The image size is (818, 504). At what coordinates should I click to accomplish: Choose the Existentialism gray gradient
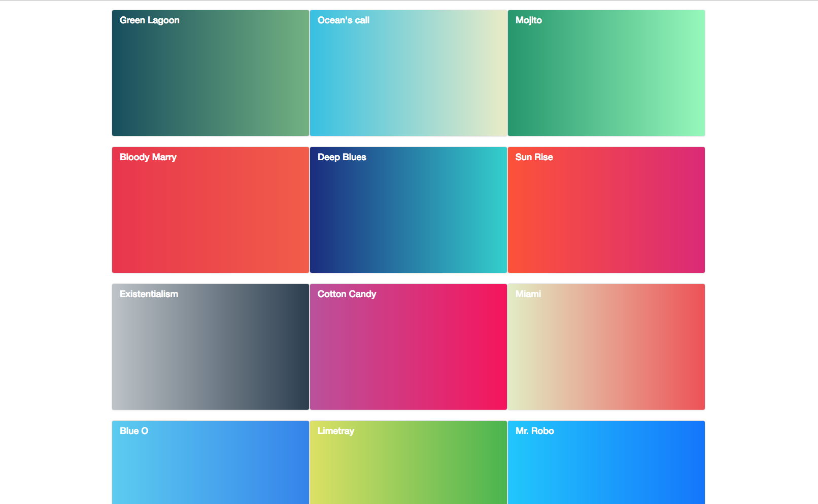pyautogui.click(x=211, y=347)
